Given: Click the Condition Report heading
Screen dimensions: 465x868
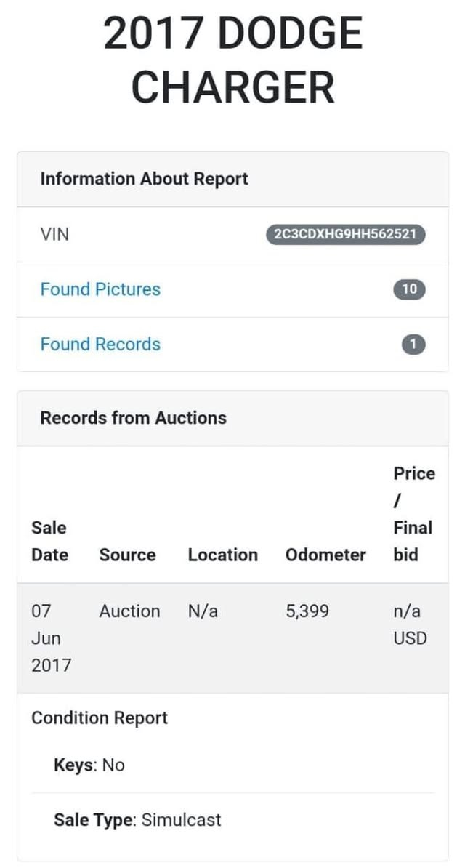Looking at the screenshot, I should pos(100,718).
